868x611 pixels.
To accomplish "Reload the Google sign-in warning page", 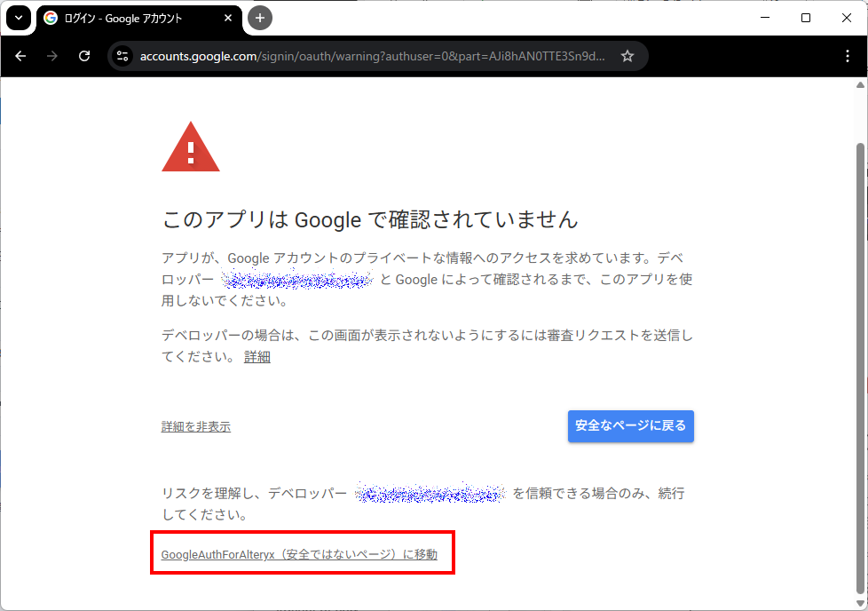I will 84,56.
